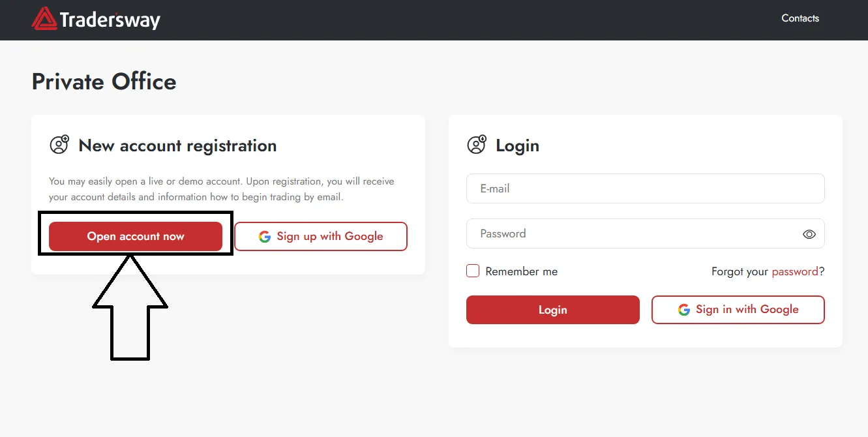
Task: Focus the Password input field
Action: (633, 234)
